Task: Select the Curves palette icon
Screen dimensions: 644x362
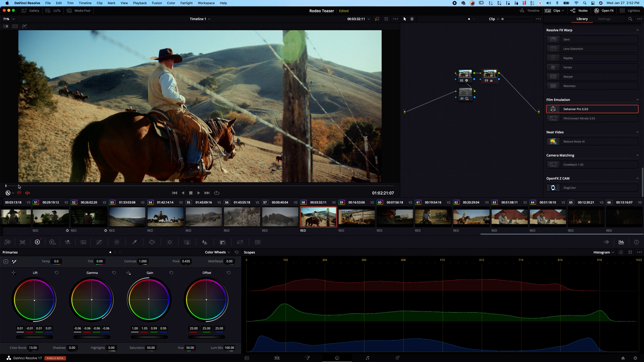Action: [99, 242]
